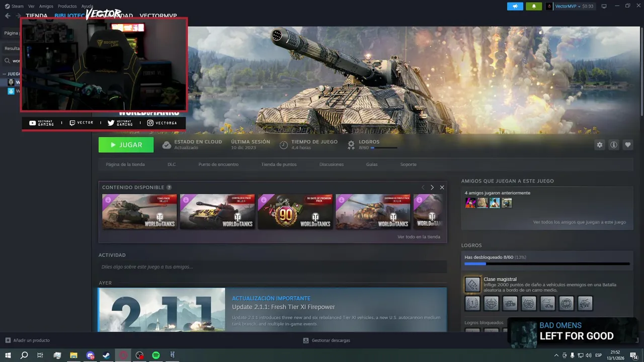Viewport: 644px width, 362px height.
Task: Advance Contenido Disponible carousel with right arrow
Action: pyautogui.click(x=432, y=188)
